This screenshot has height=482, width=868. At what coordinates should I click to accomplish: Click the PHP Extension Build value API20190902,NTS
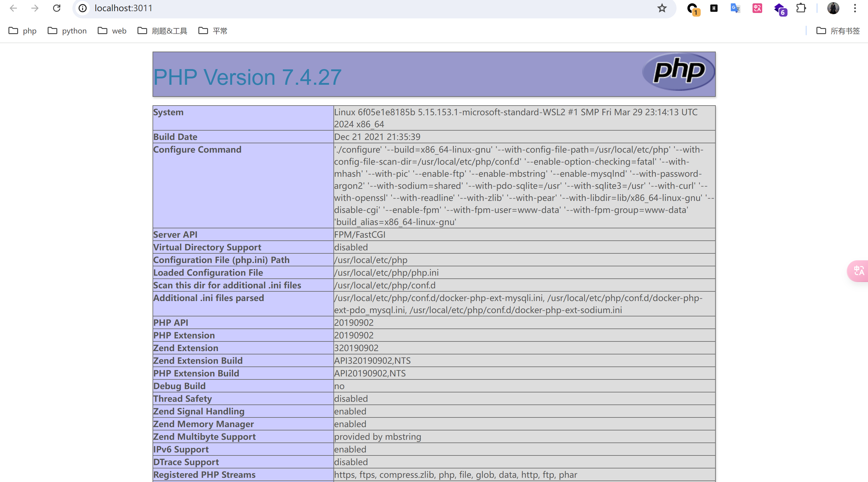point(370,373)
